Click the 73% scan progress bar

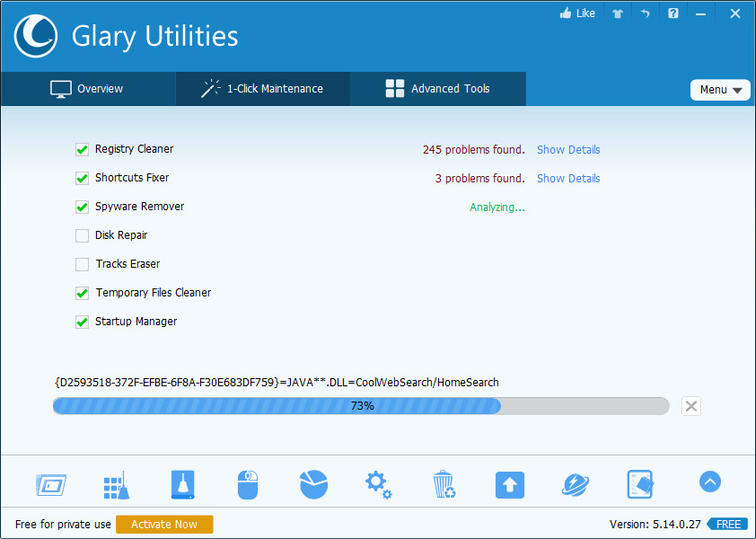coord(361,406)
